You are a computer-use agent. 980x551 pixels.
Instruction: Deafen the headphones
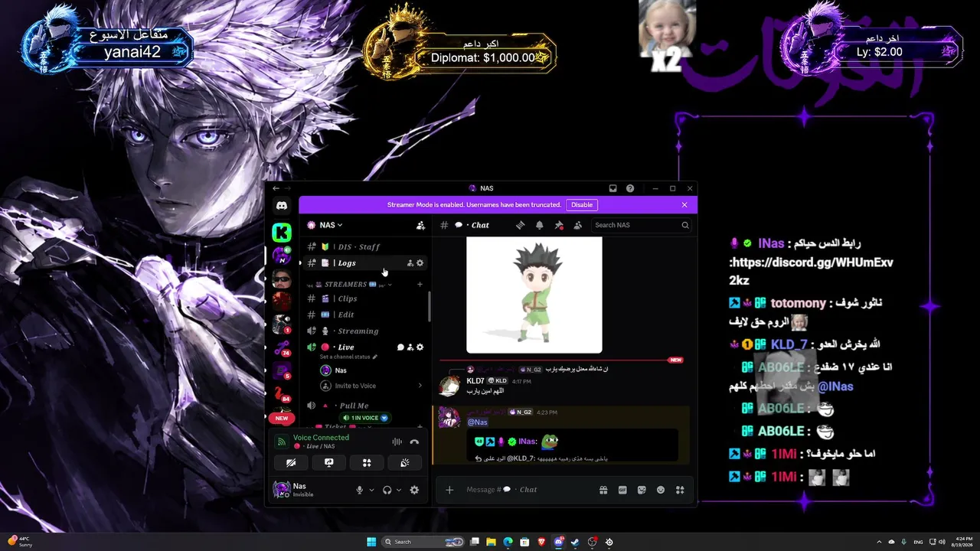(x=387, y=490)
